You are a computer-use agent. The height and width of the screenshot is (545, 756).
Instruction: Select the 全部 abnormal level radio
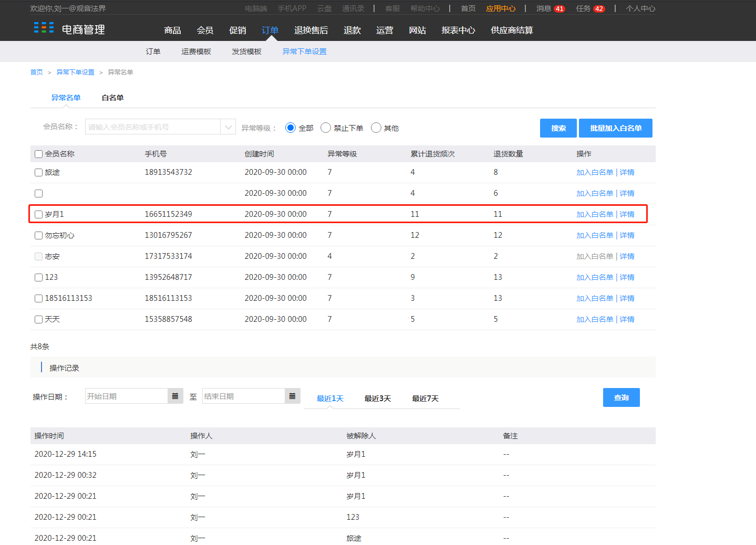[291, 128]
